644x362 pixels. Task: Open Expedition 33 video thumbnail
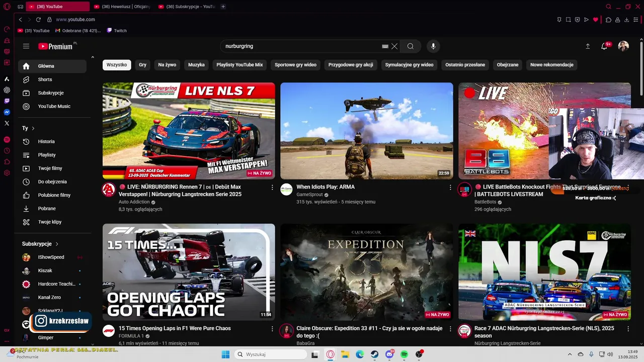click(x=367, y=272)
